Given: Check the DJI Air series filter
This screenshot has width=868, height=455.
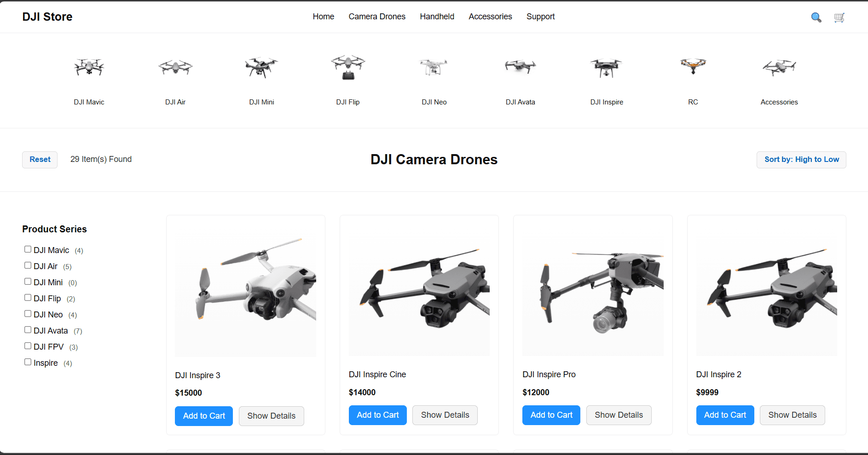Looking at the screenshot, I should tap(28, 265).
